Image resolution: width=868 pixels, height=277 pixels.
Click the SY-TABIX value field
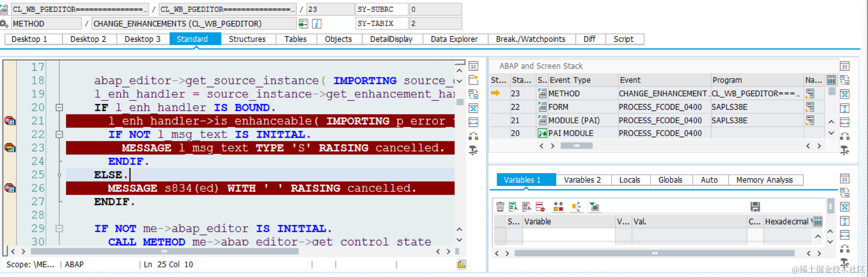click(435, 23)
